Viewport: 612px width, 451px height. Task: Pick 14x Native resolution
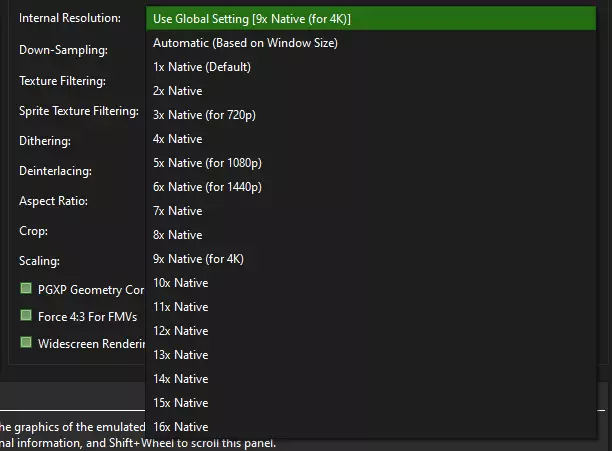tap(371, 378)
